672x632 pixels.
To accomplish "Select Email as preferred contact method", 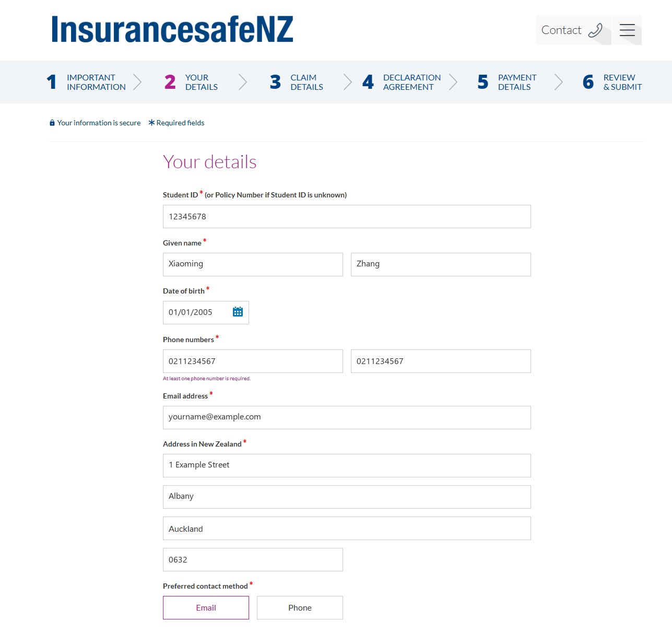I will pos(206,607).
